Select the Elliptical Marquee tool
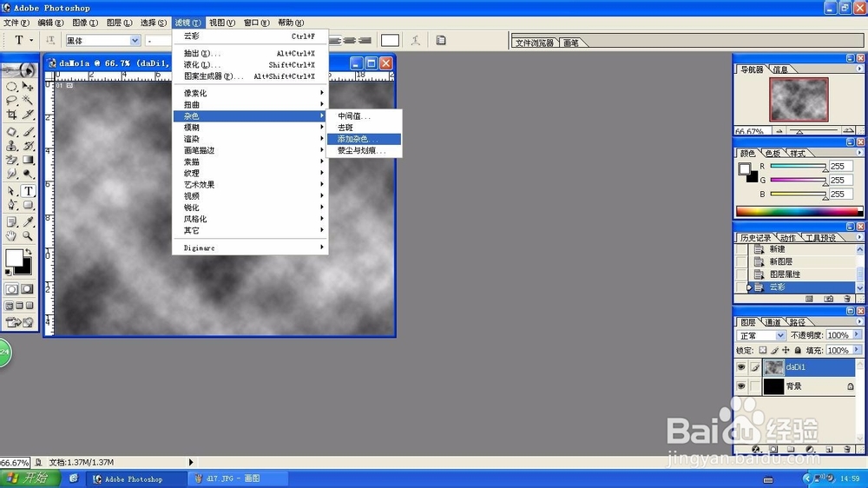Screen dimensions: 868x488 11,87
